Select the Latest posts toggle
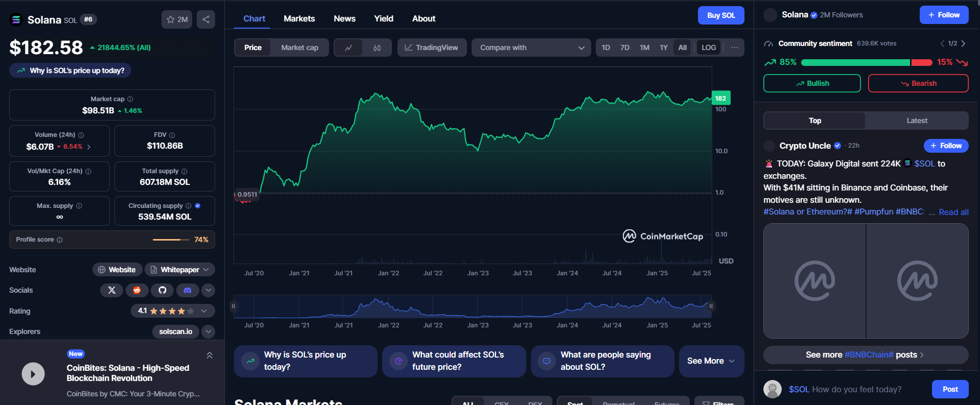980x405 pixels. coord(917,121)
